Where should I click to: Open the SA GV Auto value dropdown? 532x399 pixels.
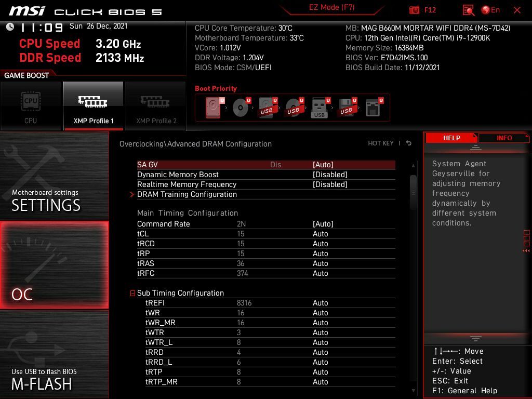click(323, 165)
